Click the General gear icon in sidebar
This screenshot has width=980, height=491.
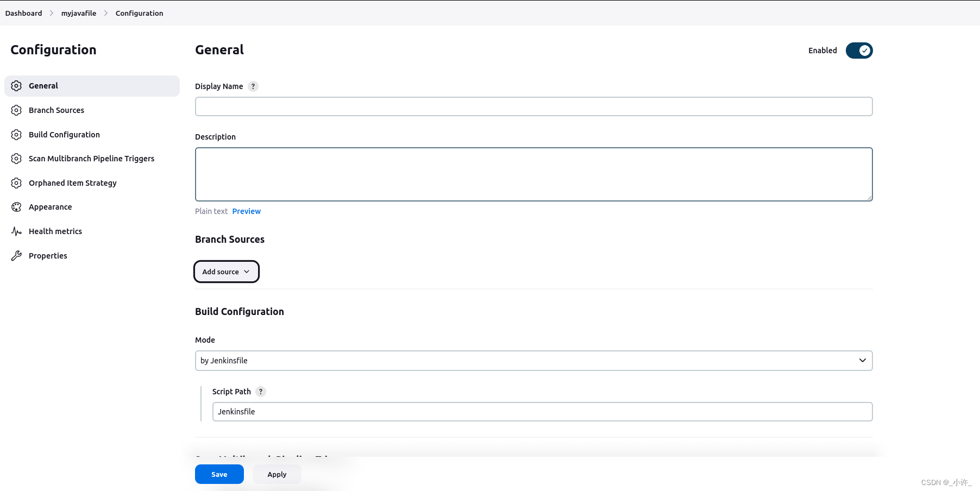click(x=16, y=86)
